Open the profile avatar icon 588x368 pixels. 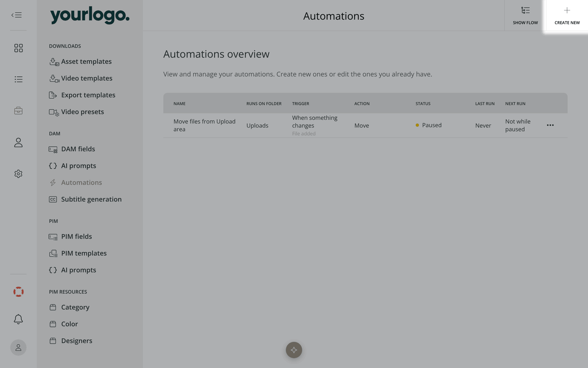(18, 347)
